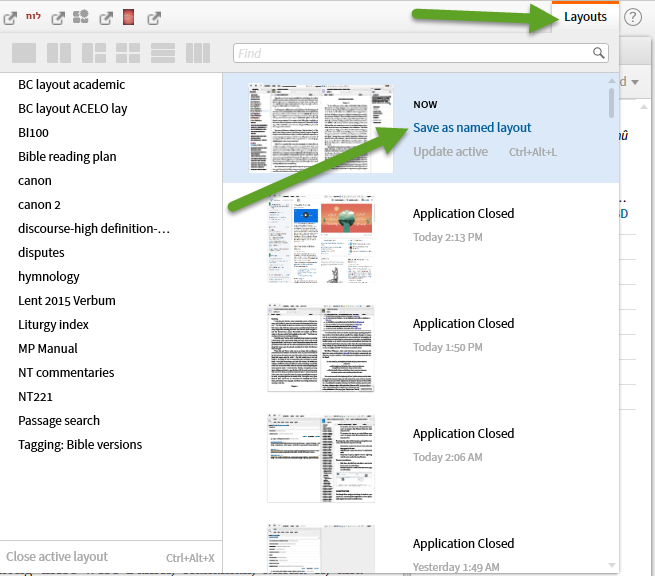Load BC layout academic

[x=71, y=85]
